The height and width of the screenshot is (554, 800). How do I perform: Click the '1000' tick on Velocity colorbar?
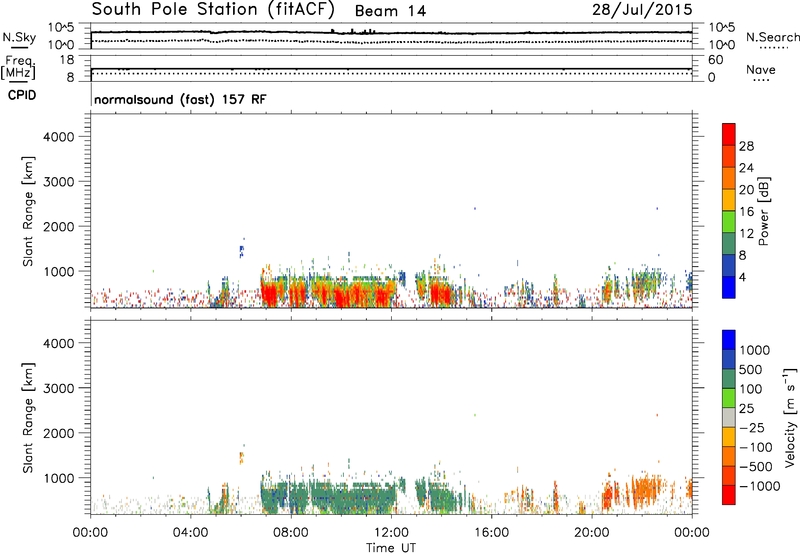(x=755, y=350)
